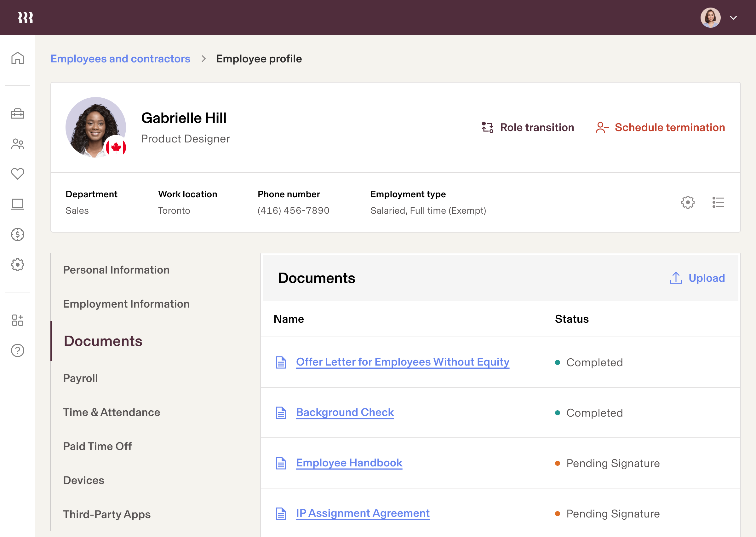The width and height of the screenshot is (756, 537).
Task: Open the Help question mark icon
Action: [x=18, y=350]
